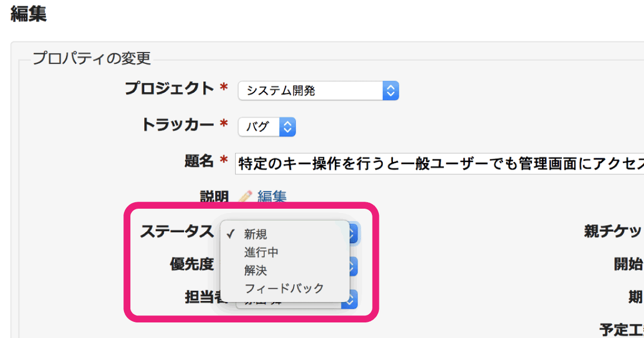
Task: Click the blue arrows on the ステータス select
Action: pyautogui.click(x=354, y=233)
